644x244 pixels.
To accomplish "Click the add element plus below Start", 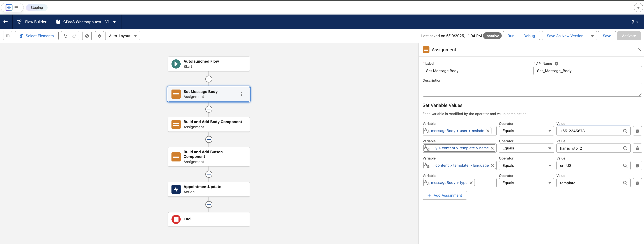I will 209,79.
